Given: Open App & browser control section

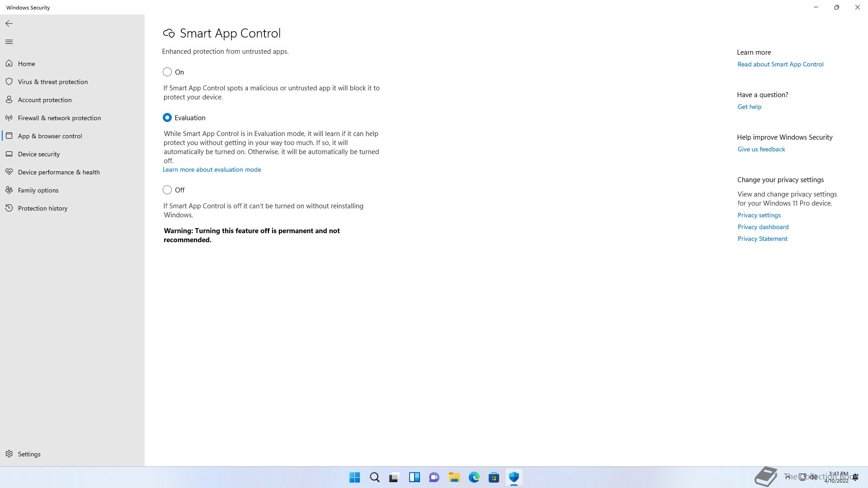Looking at the screenshot, I should point(72,136).
